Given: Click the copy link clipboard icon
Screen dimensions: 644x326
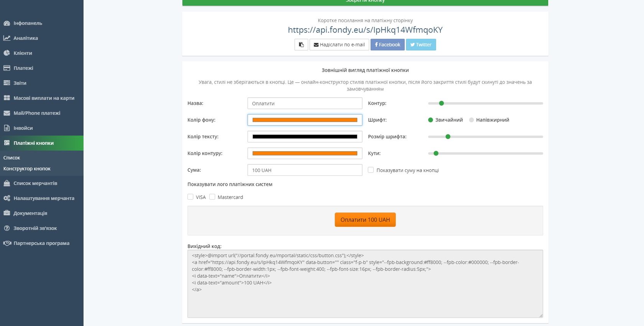Looking at the screenshot, I should (x=301, y=45).
